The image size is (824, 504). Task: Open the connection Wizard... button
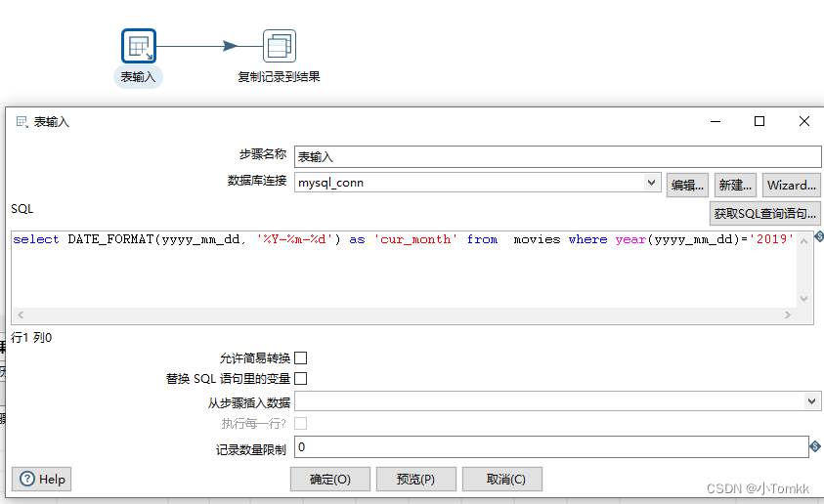792,186
